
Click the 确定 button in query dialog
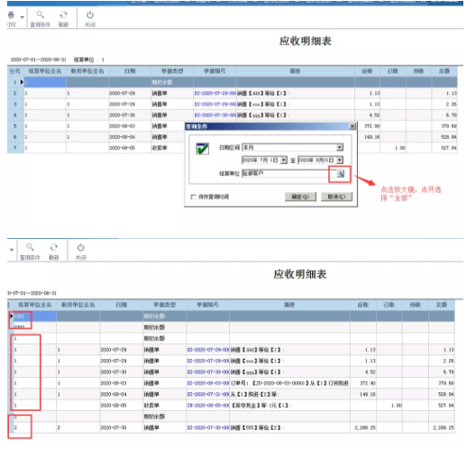coord(300,197)
